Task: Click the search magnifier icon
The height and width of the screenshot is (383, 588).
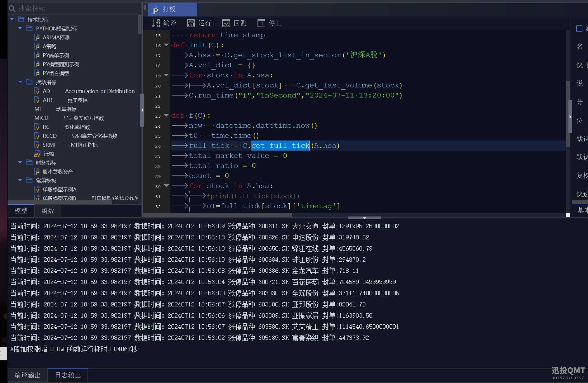Action: click(x=12, y=9)
